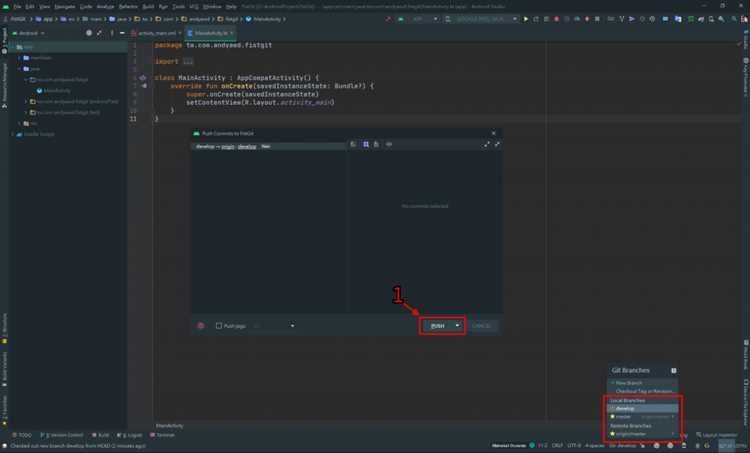Open the run configuration app dropdown
Viewport: 750px width, 453px height.
419,19
